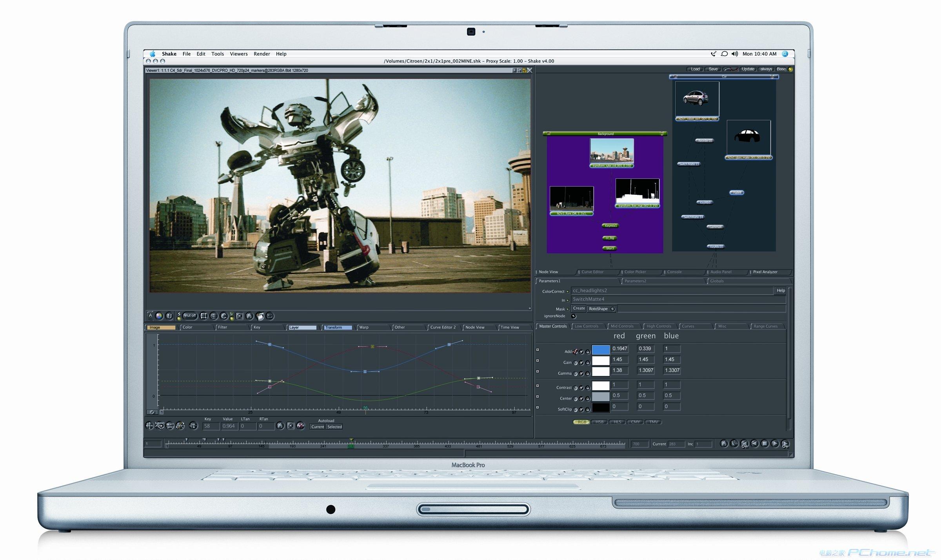
Task: Click the viewer home reset icon
Action: [x=249, y=316]
